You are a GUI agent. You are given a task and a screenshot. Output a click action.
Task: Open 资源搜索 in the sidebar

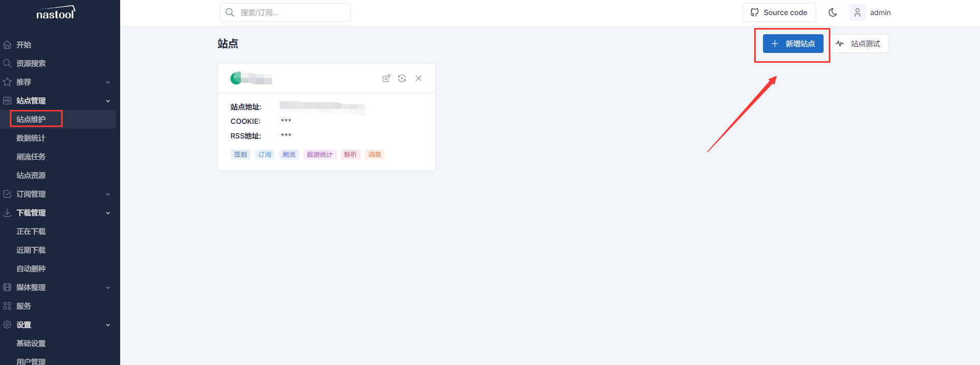tap(31, 63)
